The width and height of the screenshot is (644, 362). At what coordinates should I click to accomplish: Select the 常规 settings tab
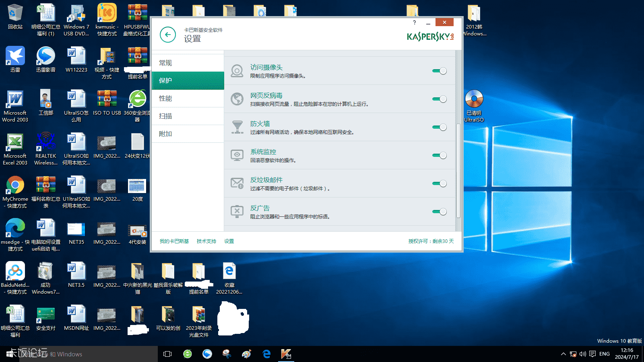[188, 63]
